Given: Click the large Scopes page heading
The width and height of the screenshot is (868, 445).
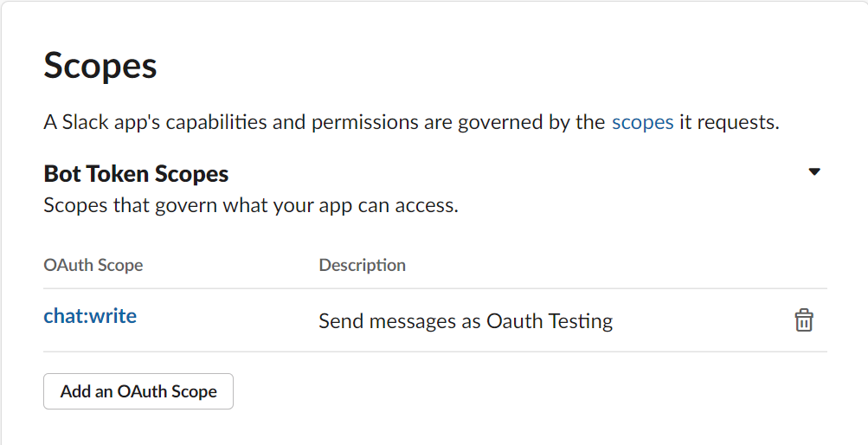Looking at the screenshot, I should [100, 67].
